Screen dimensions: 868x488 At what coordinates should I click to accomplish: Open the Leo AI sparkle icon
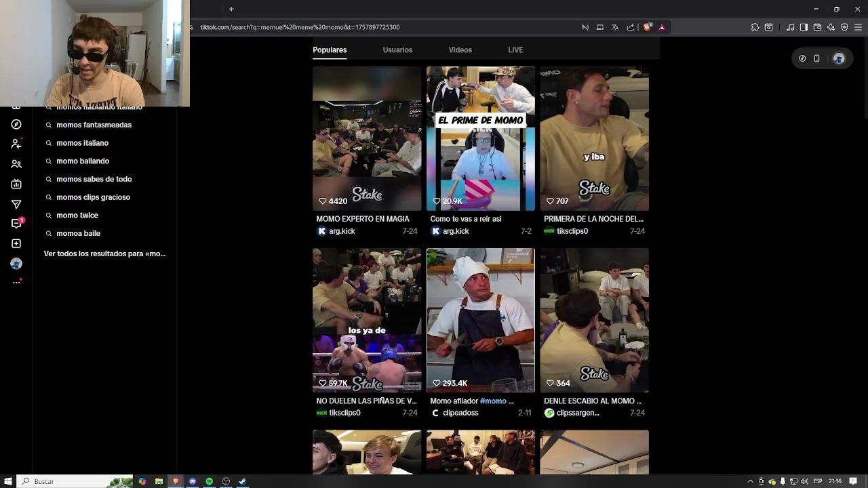tap(831, 27)
